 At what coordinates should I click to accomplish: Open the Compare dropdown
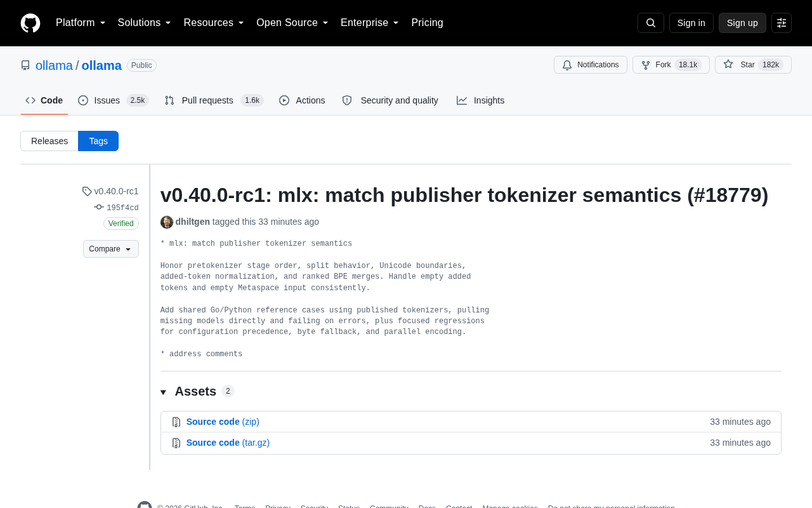point(111,249)
